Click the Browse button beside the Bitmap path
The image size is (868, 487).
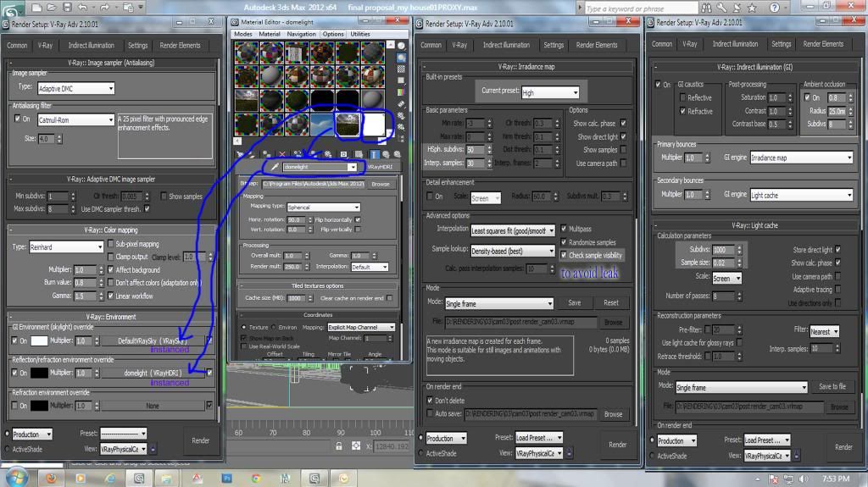coord(381,184)
